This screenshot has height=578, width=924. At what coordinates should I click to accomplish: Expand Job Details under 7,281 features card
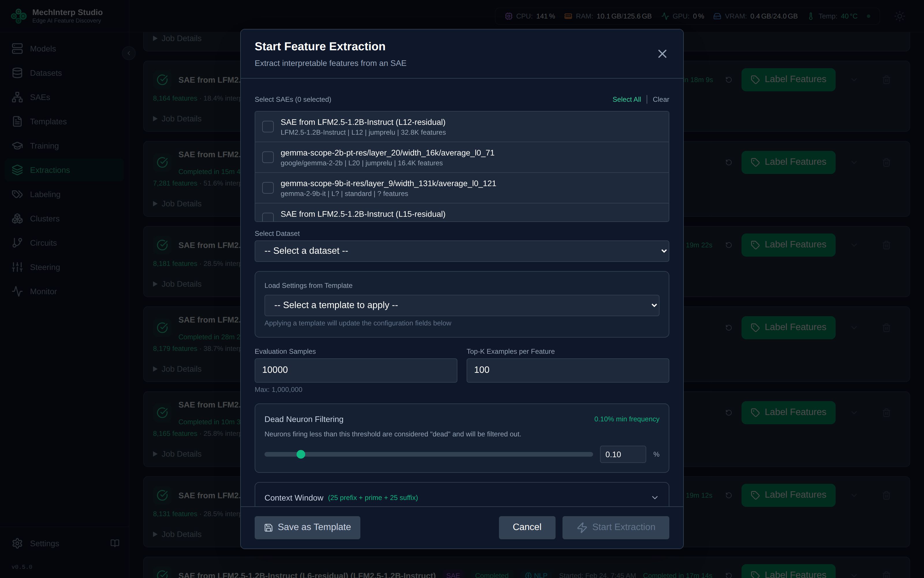177,204
